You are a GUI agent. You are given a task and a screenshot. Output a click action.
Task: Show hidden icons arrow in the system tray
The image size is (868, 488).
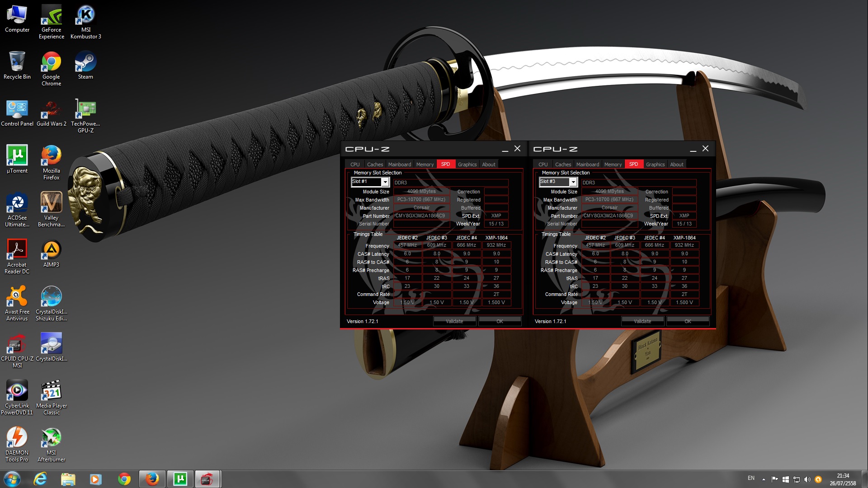pyautogui.click(x=764, y=479)
